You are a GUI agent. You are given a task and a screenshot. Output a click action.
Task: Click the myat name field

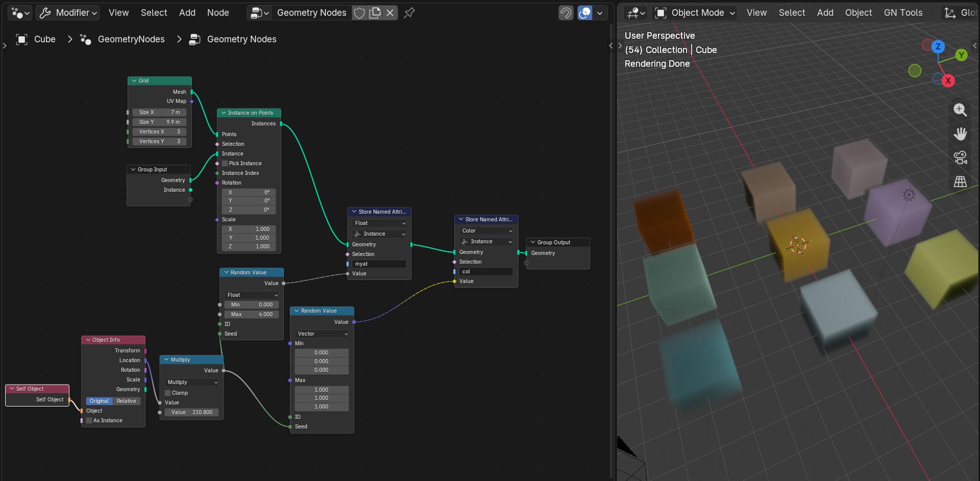(x=379, y=264)
